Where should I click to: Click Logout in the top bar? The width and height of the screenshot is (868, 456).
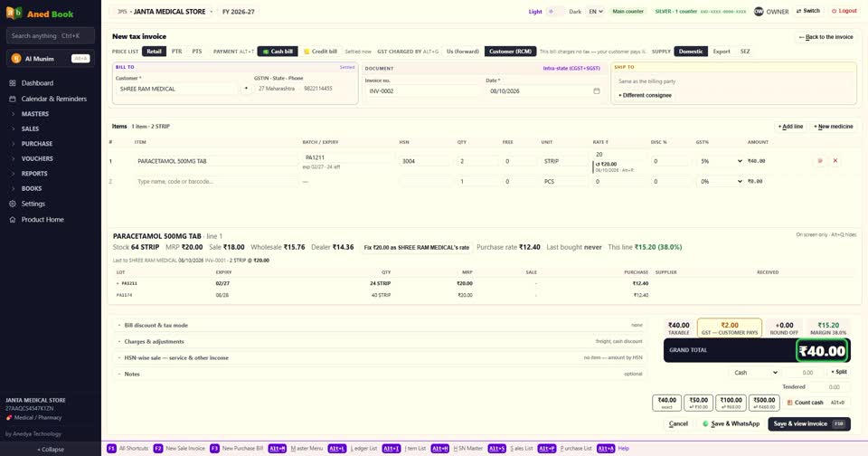pos(844,11)
